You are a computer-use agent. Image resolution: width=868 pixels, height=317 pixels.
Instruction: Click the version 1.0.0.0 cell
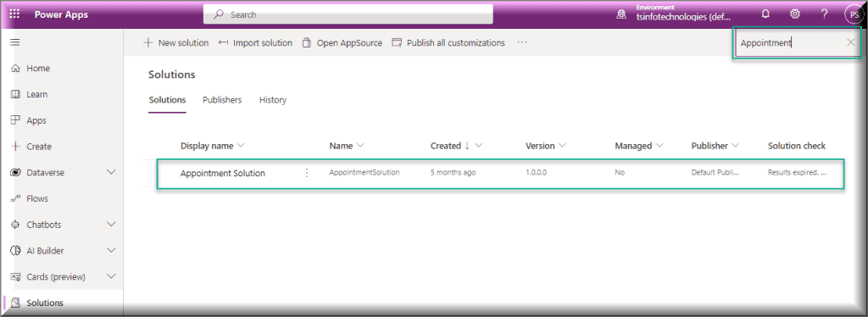click(x=536, y=173)
